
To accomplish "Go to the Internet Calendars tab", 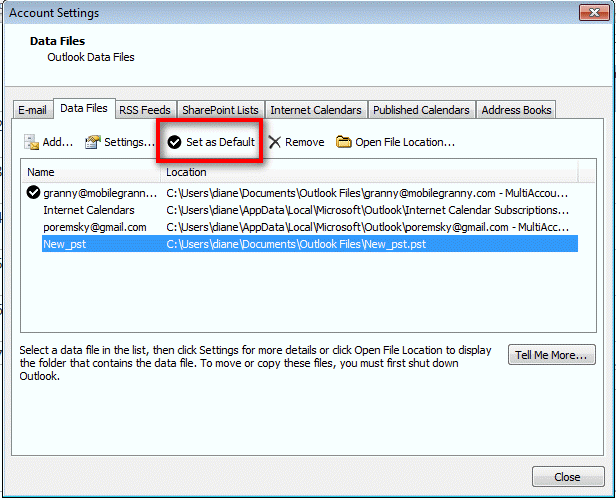I will click(316, 110).
